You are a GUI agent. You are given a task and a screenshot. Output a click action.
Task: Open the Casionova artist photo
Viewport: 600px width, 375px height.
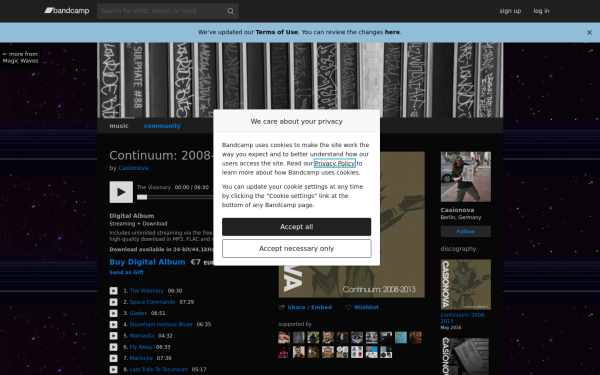466,177
